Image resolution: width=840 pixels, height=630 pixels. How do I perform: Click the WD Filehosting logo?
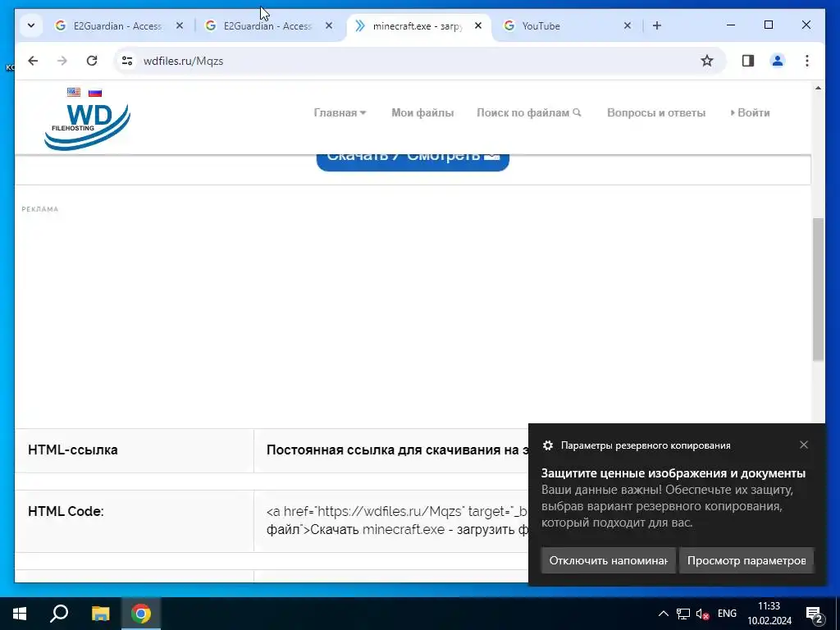[x=87, y=126]
